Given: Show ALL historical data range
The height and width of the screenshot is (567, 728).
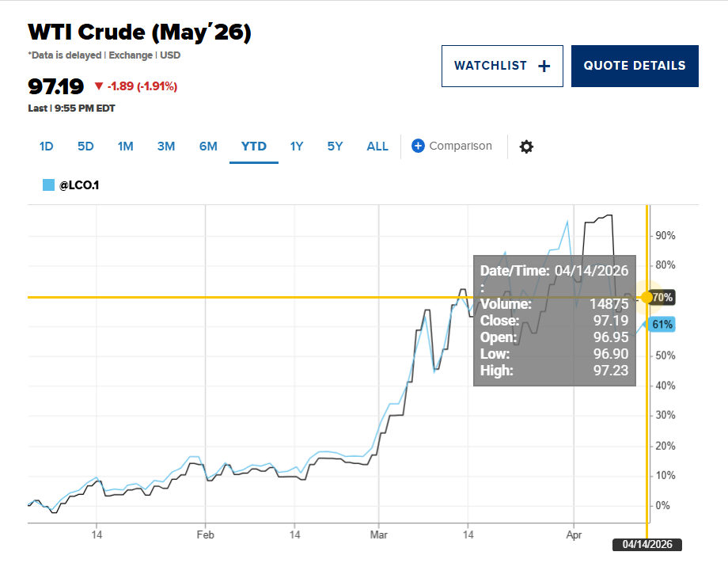Looking at the screenshot, I should coord(377,147).
